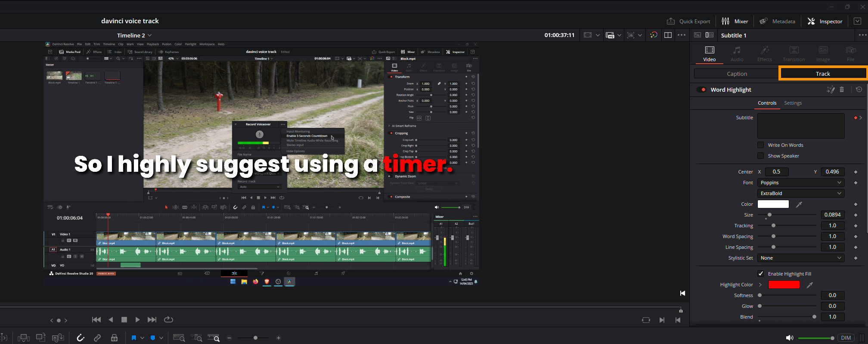Select the Transition inspector tab
868x344 pixels.
pos(794,54)
